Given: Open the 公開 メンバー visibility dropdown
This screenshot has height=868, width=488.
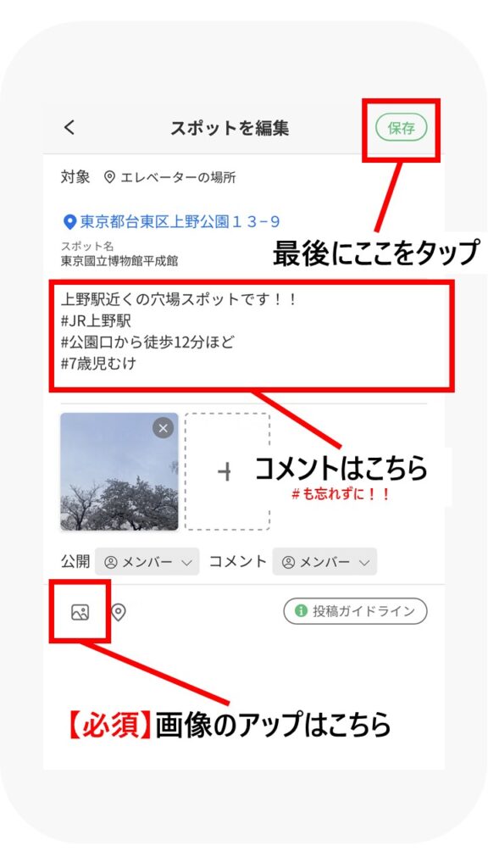Looking at the screenshot, I should 147,562.
